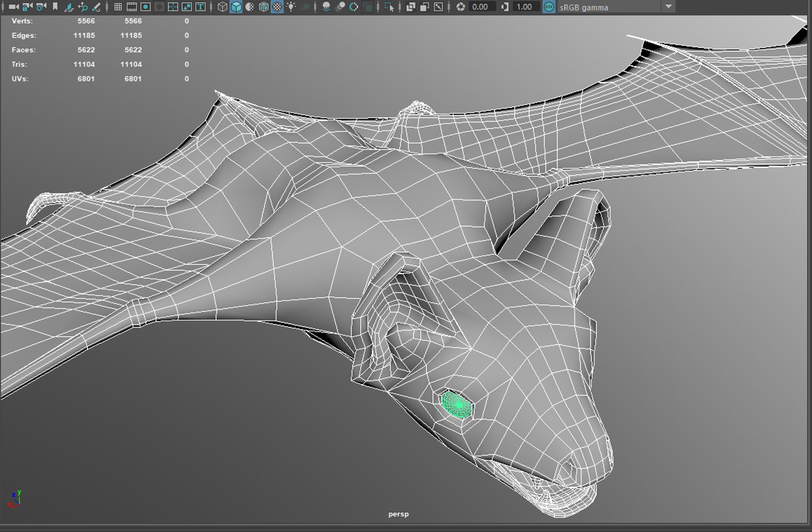Click the Use All Lights bulb icon

[x=291, y=7]
